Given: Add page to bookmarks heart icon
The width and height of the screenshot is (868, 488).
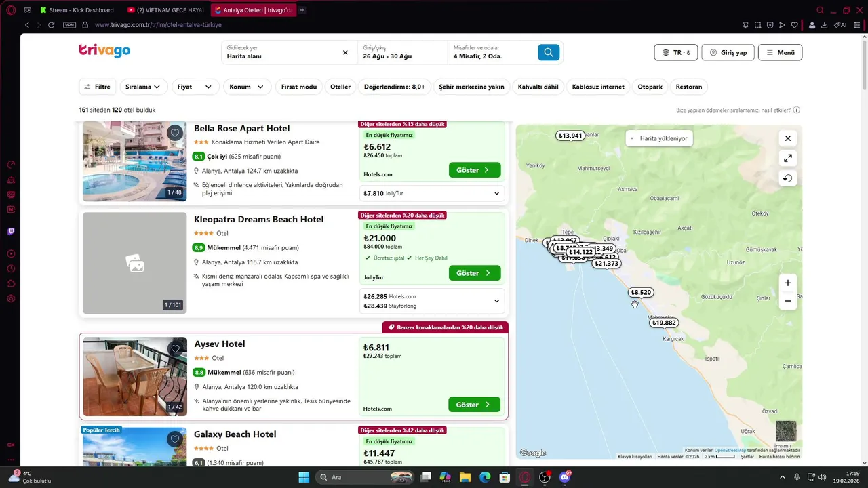Looking at the screenshot, I should [x=795, y=25].
